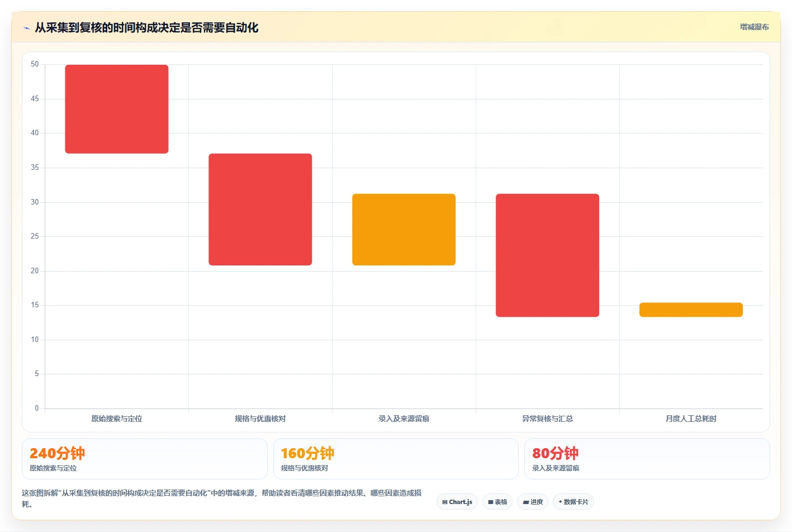Click the 增减瀑布 tag in the header
This screenshot has height=532, width=792.
point(754,27)
